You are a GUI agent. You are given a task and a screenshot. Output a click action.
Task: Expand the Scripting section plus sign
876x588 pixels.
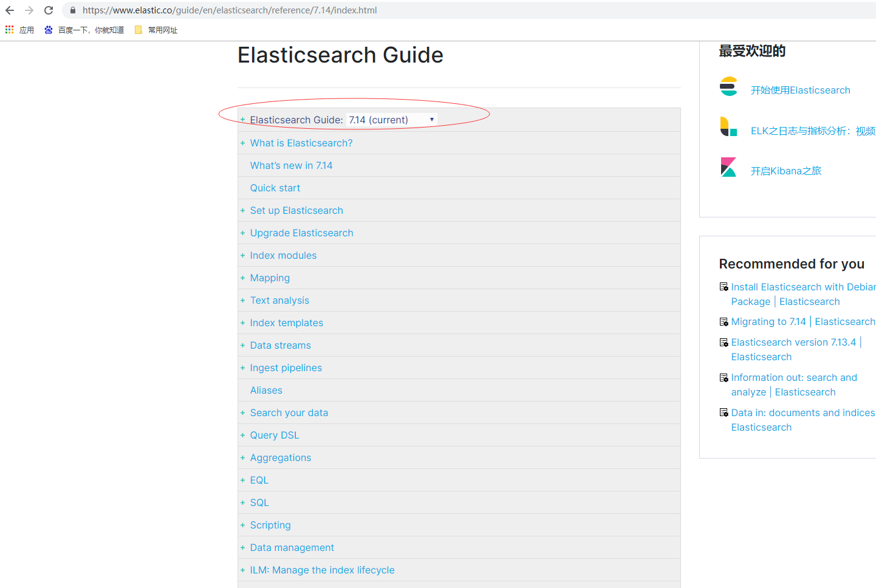tap(242, 525)
